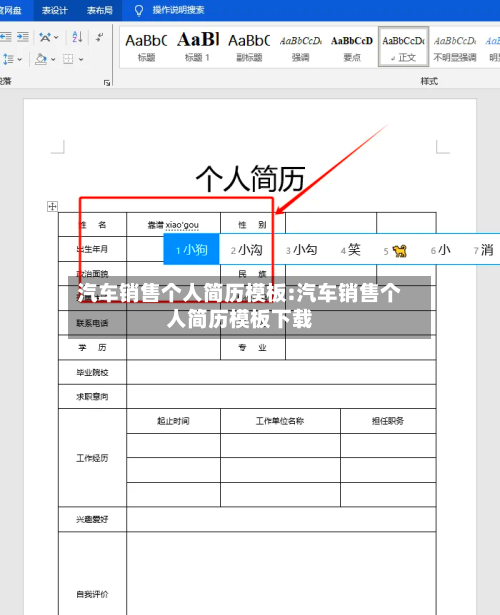Image resolution: width=500 pixels, height=615 pixels.
Task: Choose IME candidate 6 小
Action: (440, 250)
